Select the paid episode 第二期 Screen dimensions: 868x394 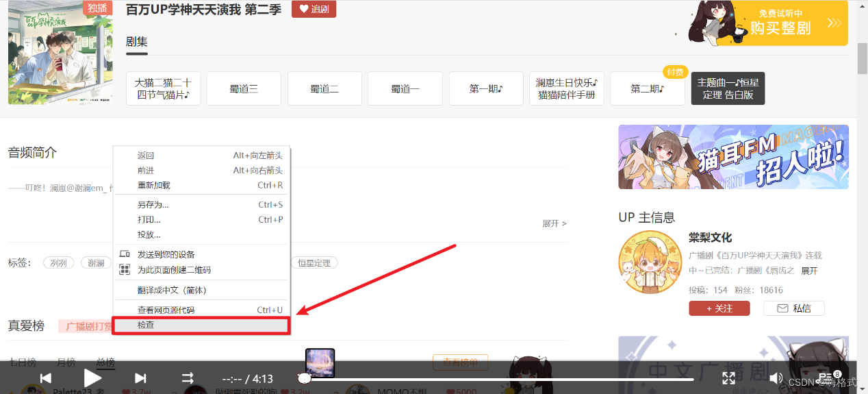pyautogui.click(x=648, y=88)
